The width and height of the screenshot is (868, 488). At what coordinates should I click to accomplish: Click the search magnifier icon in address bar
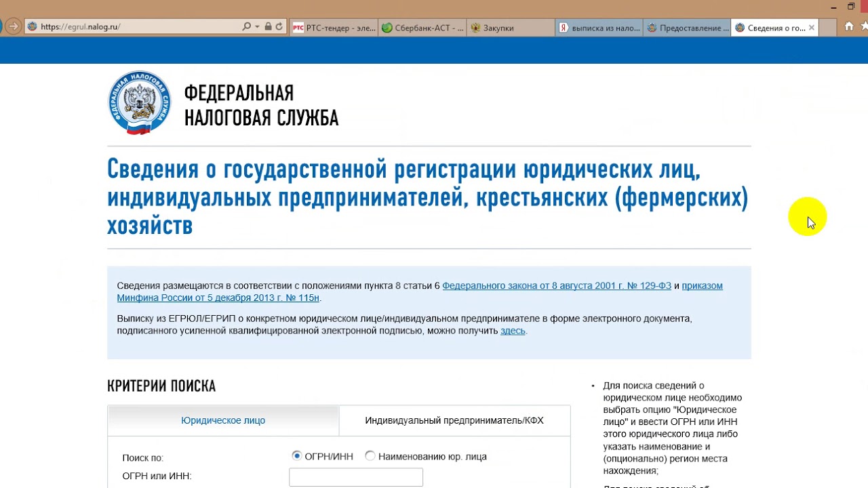point(247,27)
